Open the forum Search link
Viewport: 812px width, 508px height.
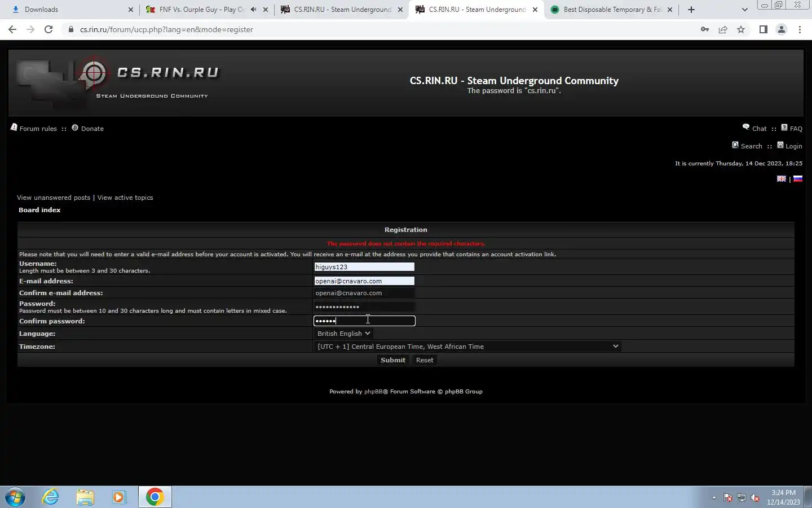coord(751,146)
